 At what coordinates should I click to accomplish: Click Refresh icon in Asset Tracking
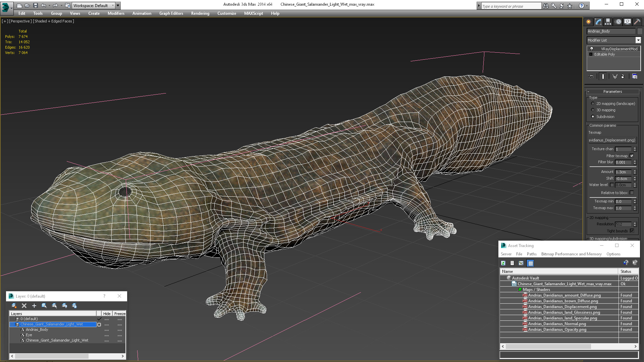503,263
